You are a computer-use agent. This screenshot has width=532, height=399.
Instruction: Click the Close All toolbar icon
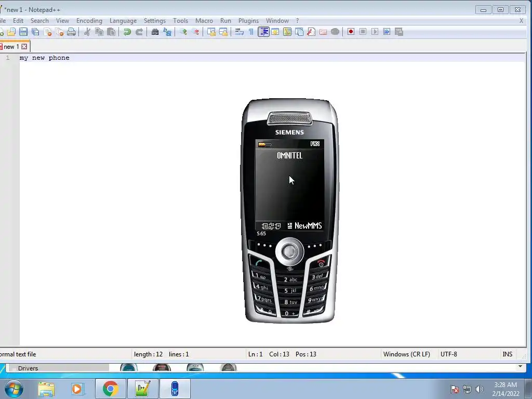tap(59, 32)
